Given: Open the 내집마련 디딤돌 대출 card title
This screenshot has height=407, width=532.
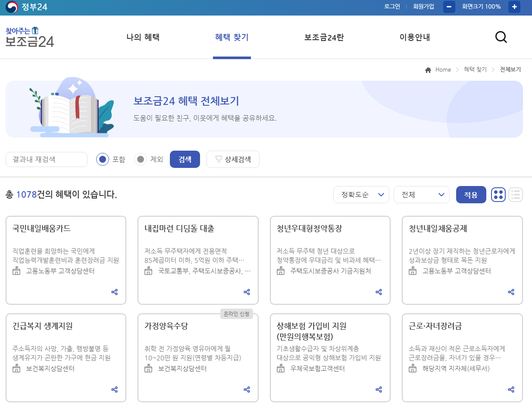Looking at the screenshot, I should 179,229.
